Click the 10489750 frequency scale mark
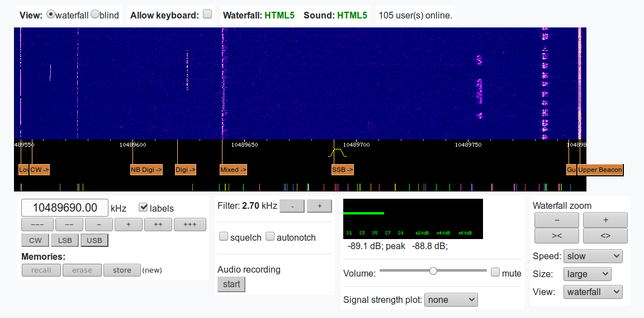This screenshot has height=318, width=644. [x=468, y=145]
